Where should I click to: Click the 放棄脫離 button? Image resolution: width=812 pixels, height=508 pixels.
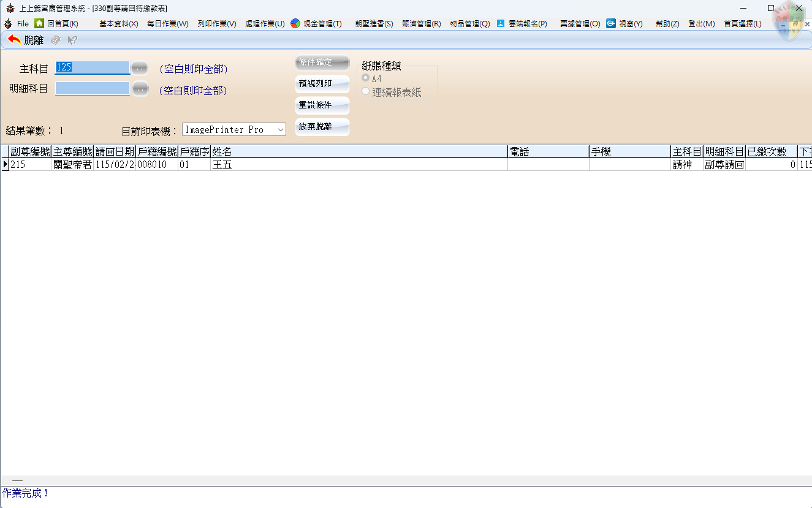pos(322,127)
